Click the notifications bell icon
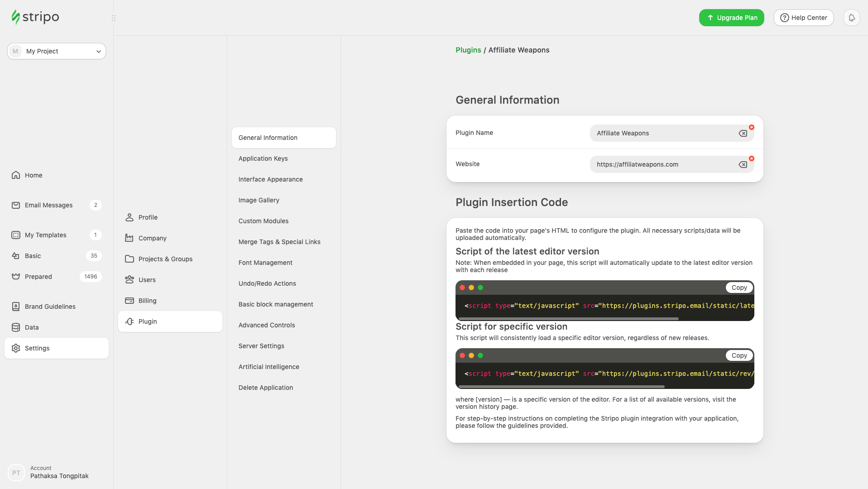Viewport: 868px width, 489px height. [851, 18]
